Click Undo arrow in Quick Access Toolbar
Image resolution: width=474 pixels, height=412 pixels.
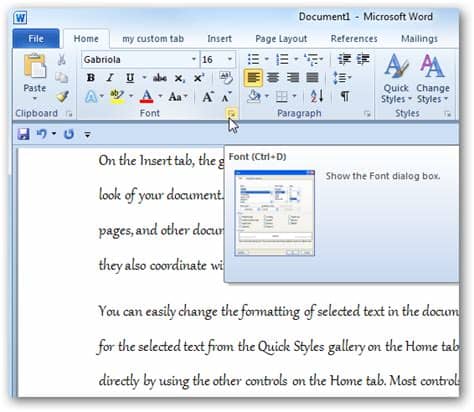[x=41, y=134]
